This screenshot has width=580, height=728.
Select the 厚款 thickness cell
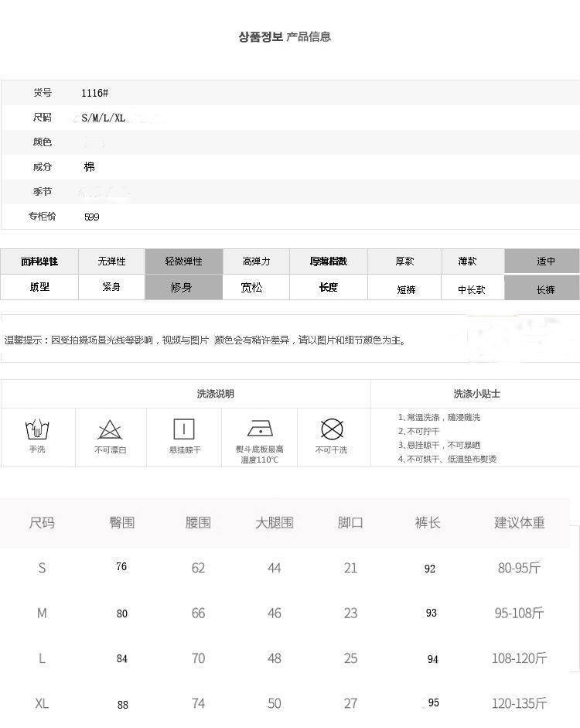click(x=404, y=261)
